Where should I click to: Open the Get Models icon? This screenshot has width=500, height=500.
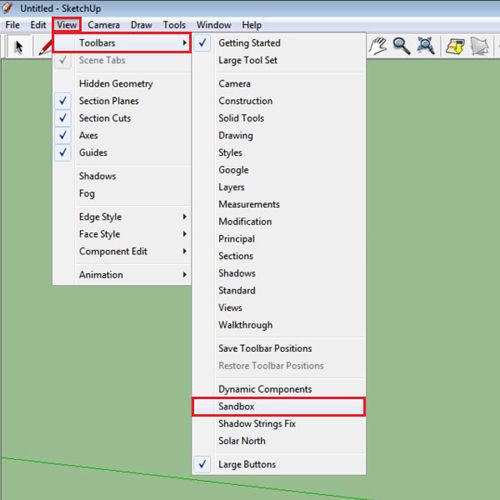[x=455, y=46]
